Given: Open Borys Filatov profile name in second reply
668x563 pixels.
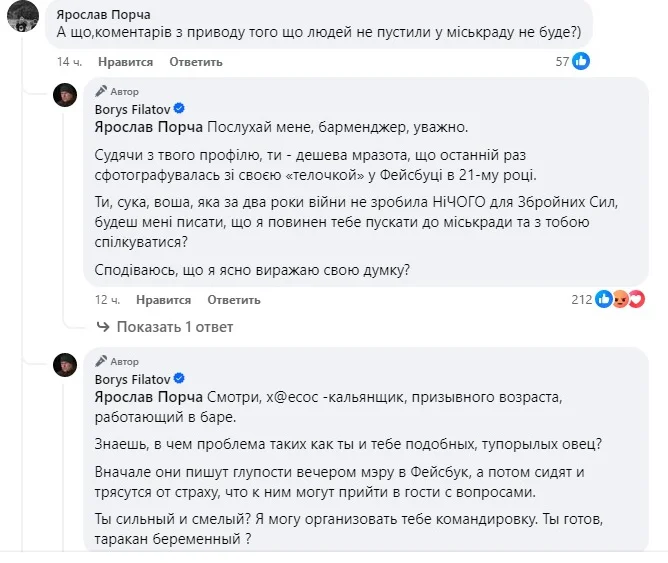Looking at the screenshot, I should [133, 379].
